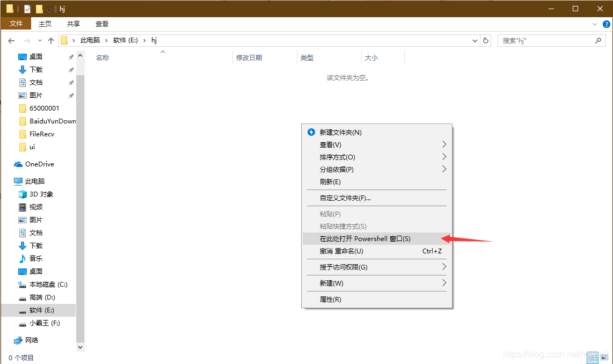Viewport: 613px width, 364px height.
Task: Click the back navigation arrow
Action: pyautogui.click(x=11, y=40)
